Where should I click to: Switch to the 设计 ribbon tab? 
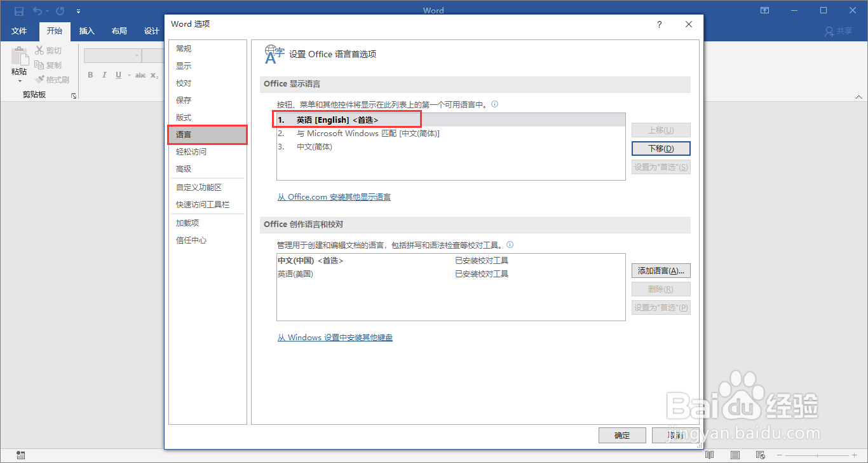tap(151, 31)
